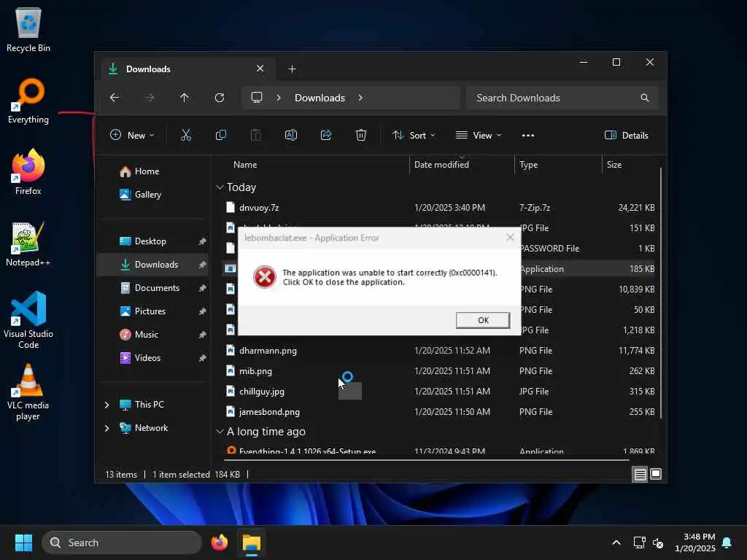Toggle the Details pane

pos(626,135)
